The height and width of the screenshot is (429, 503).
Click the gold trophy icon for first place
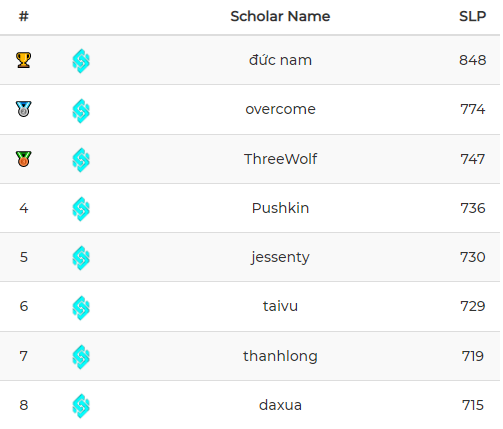click(x=23, y=60)
